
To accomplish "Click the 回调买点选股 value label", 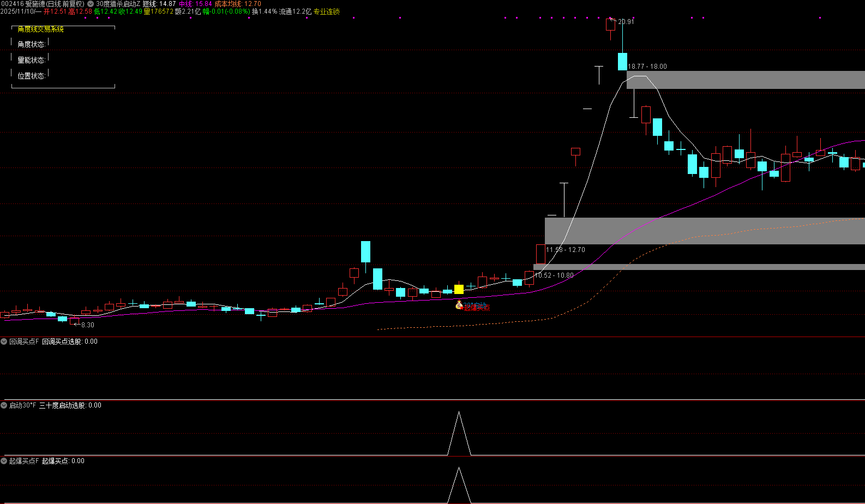I will pyautogui.click(x=69, y=341).
